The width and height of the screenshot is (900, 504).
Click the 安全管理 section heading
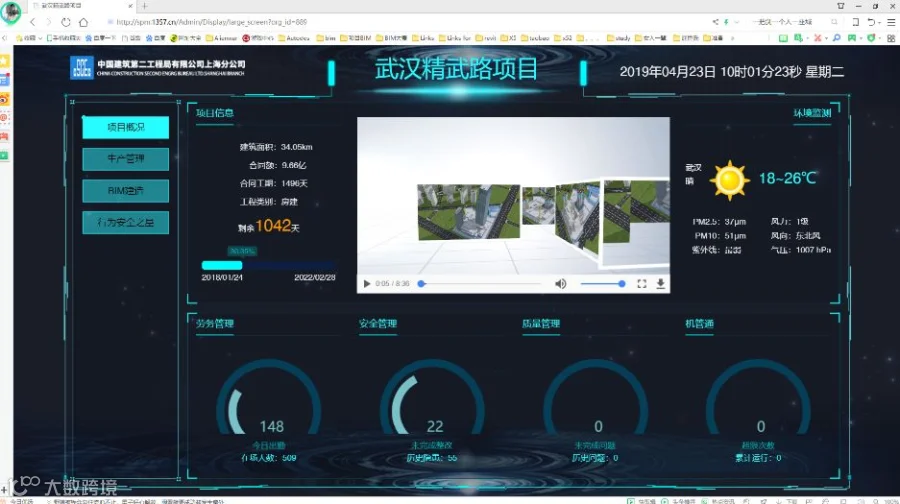pos(378,324)
